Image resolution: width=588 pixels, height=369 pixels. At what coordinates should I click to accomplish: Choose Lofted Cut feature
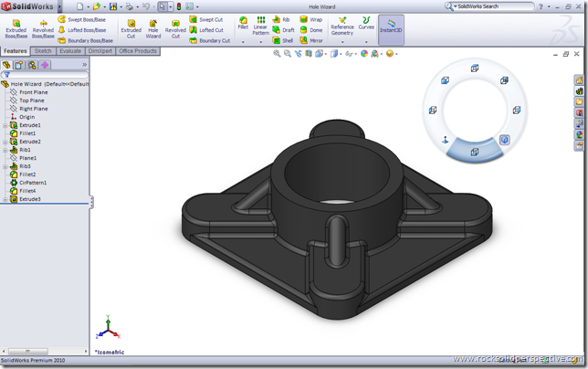click(206, 30)
